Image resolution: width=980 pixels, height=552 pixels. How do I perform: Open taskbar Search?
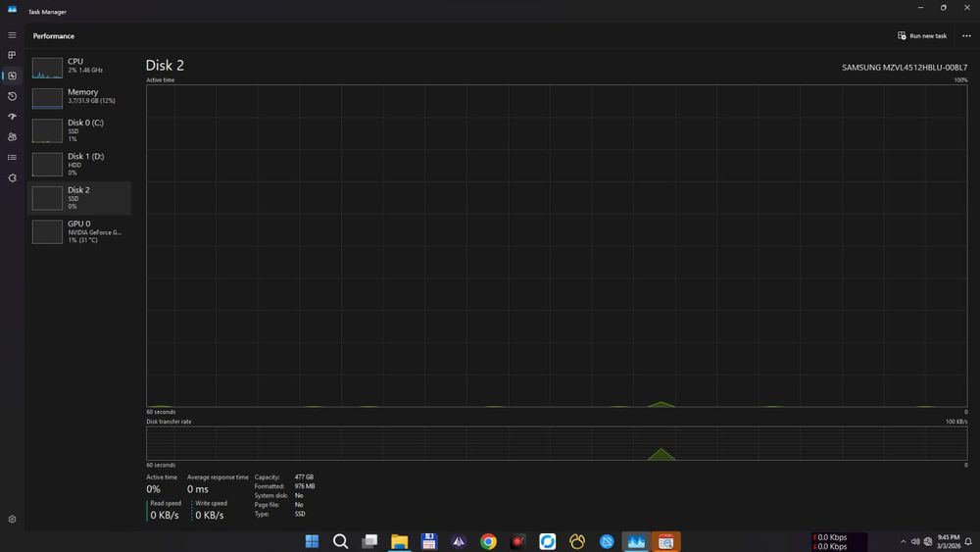[341, 541]
